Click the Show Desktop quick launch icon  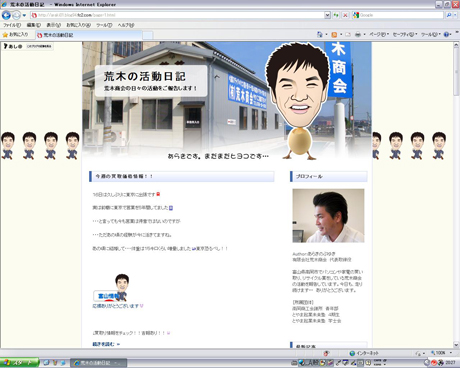(46, 363)
